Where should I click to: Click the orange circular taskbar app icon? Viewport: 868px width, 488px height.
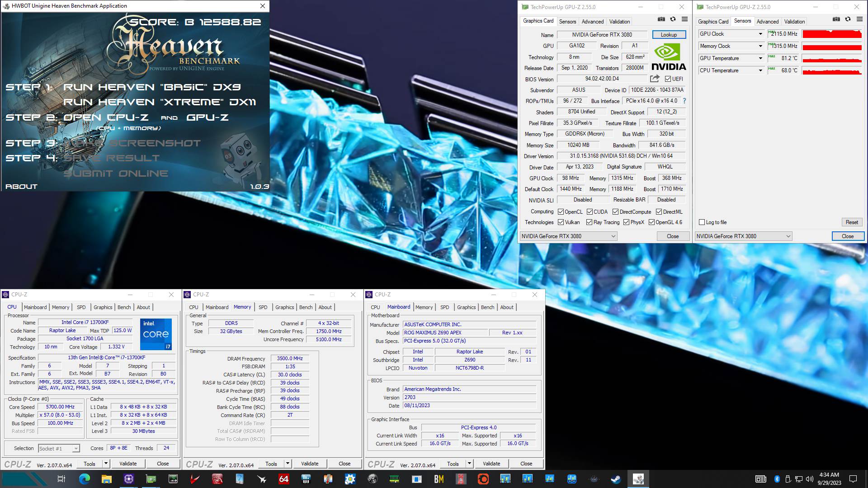pos(483,479)
